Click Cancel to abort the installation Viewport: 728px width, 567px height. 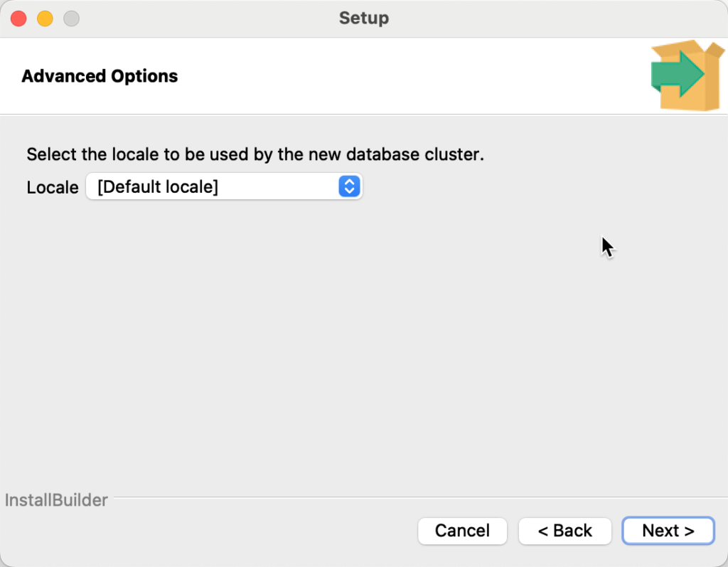point(462,531)
